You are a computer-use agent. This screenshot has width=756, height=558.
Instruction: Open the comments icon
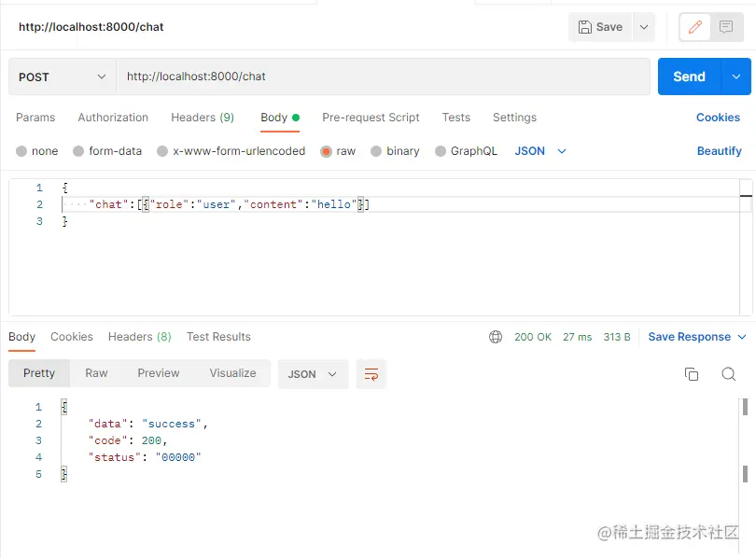pyautogui.click(x=726, y=27)
